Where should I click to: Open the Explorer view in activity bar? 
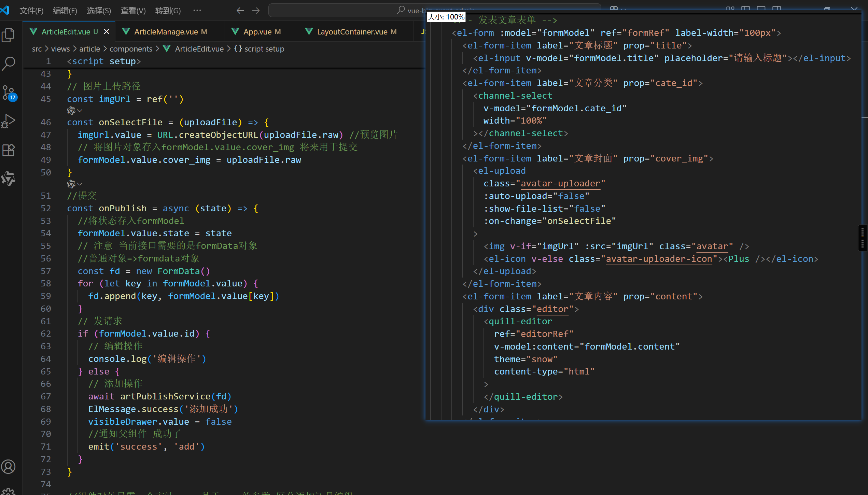pyautogui.click(x=9, y=35)
